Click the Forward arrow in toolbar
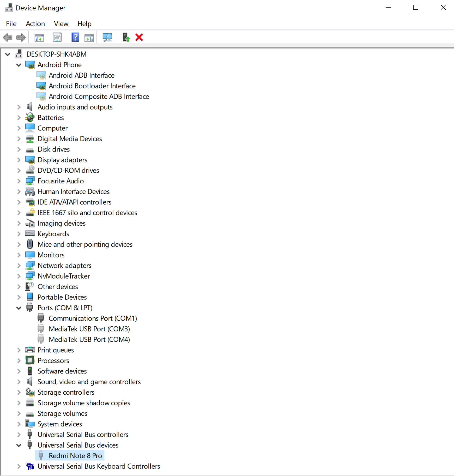This screenshot has width=454, height=476. [21, 38]
